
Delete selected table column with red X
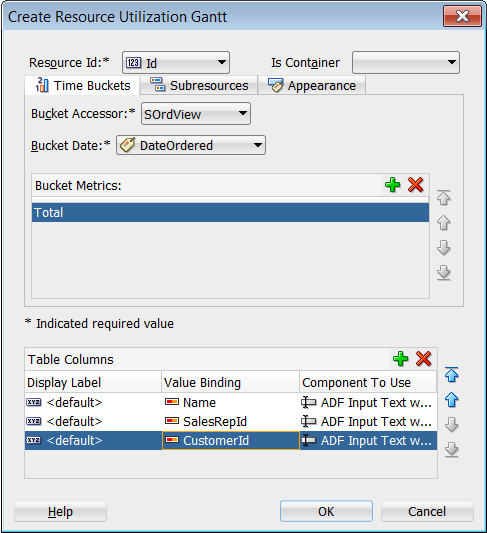[x=423, y=359]
